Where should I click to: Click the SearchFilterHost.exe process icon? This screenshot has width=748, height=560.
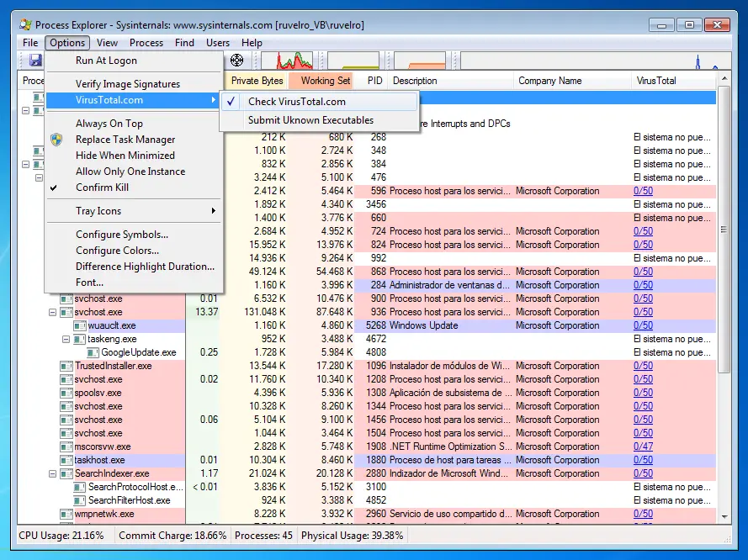(80, 500)
